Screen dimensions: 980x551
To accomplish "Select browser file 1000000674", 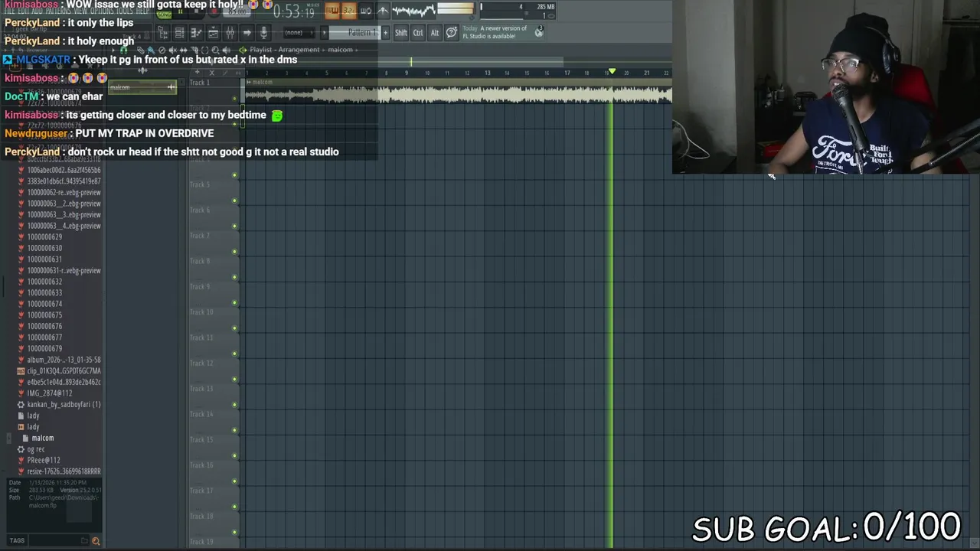I will coord(44,304).
